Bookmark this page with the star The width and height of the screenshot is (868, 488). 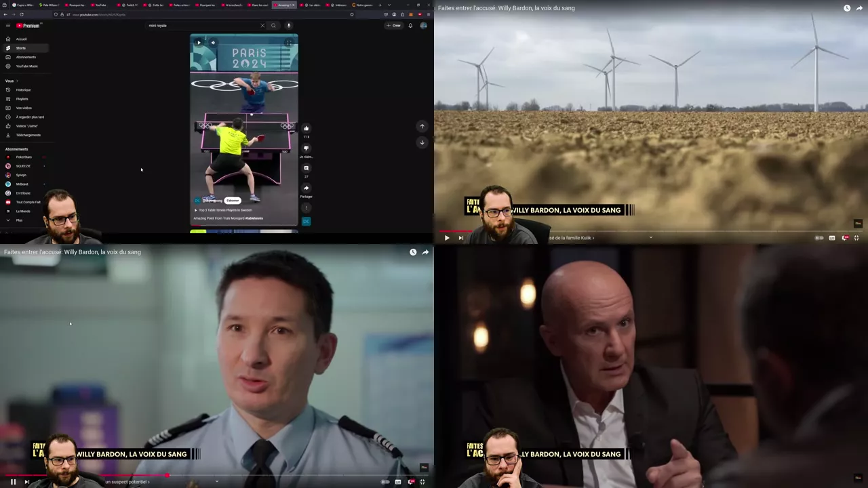352,14
